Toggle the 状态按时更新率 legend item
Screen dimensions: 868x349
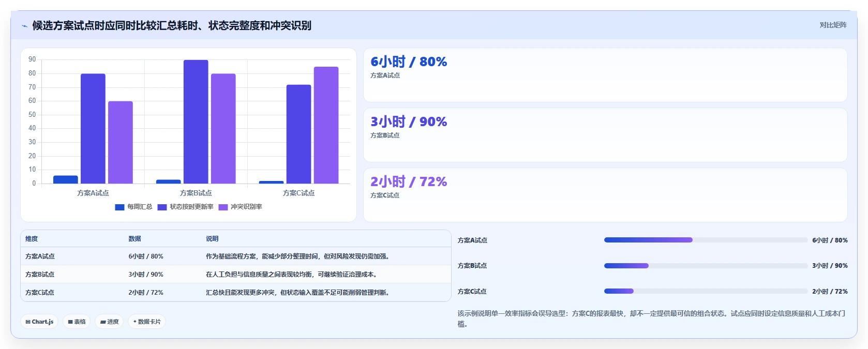coord(185,207)
